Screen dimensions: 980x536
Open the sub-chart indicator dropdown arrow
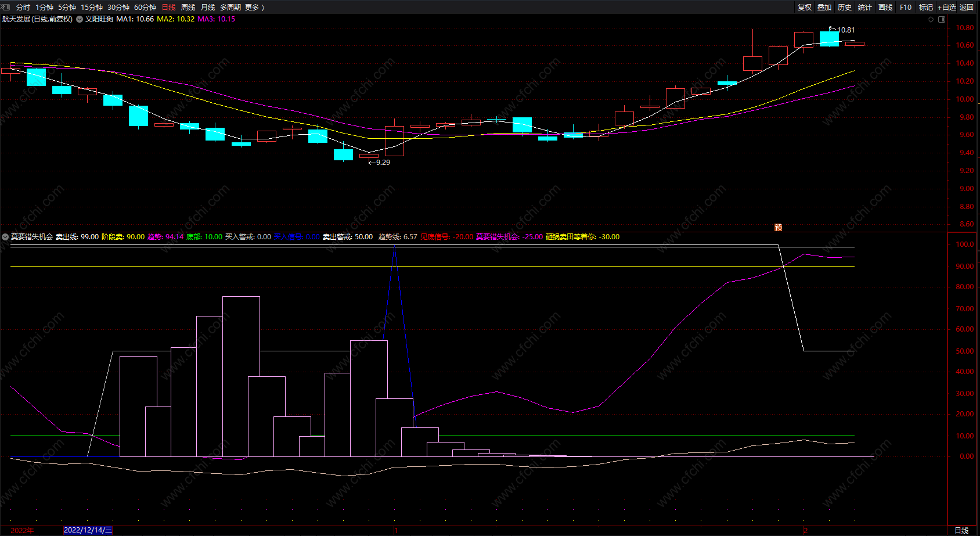(5, 237)
